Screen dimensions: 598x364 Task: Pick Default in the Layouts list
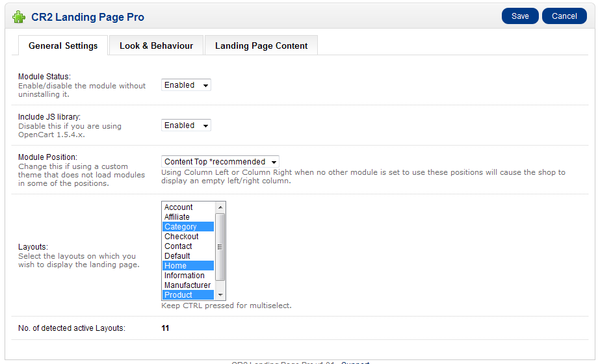click(x=188, y=256)
